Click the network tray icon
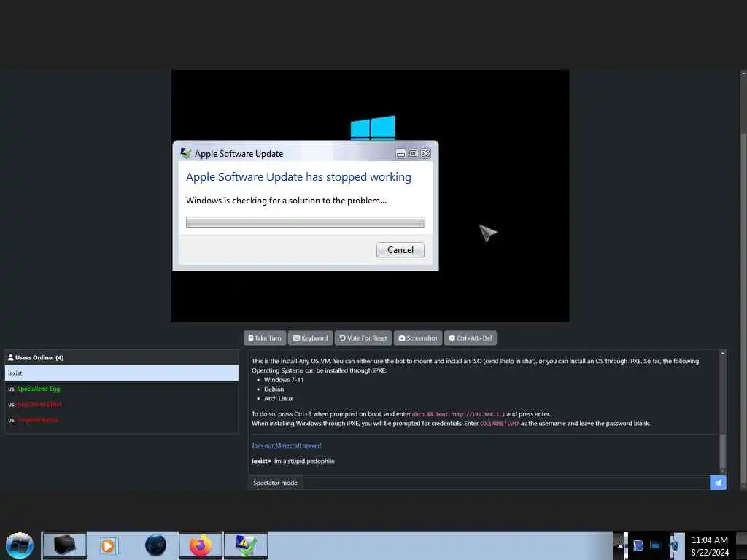This screenshot has width=747, height=560. point(656,545)
